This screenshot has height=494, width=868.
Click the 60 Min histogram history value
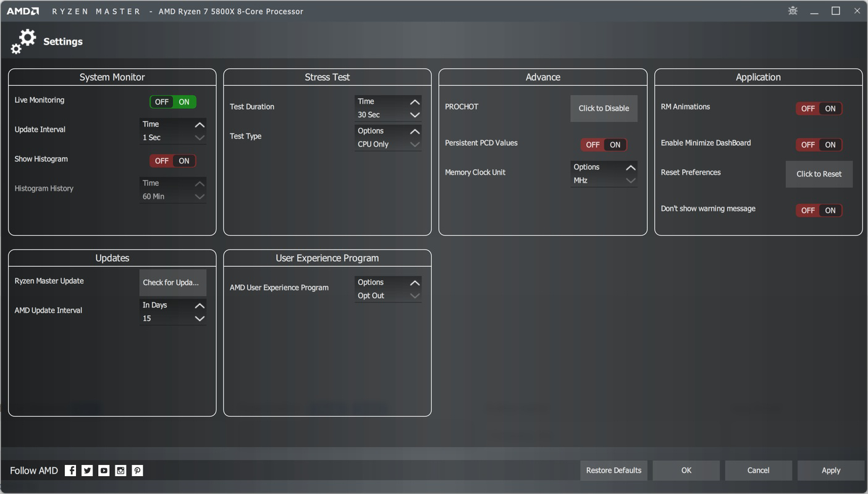tap(153, 196)
